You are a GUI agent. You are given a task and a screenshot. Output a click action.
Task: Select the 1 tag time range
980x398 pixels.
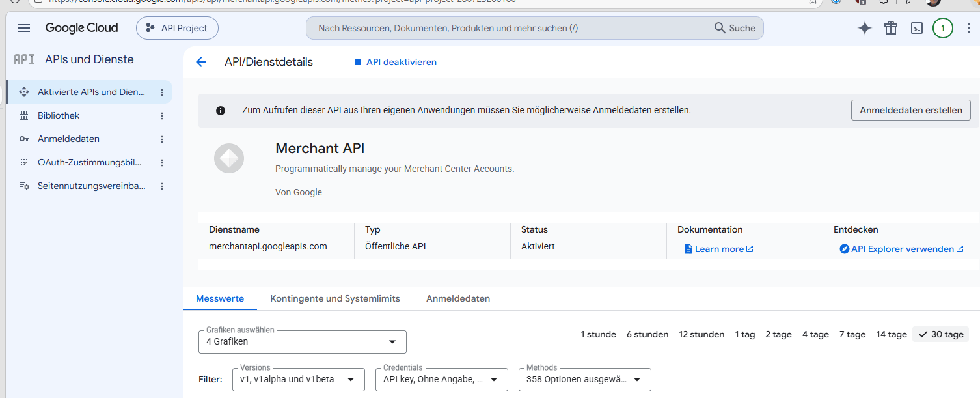pos(745,334)
